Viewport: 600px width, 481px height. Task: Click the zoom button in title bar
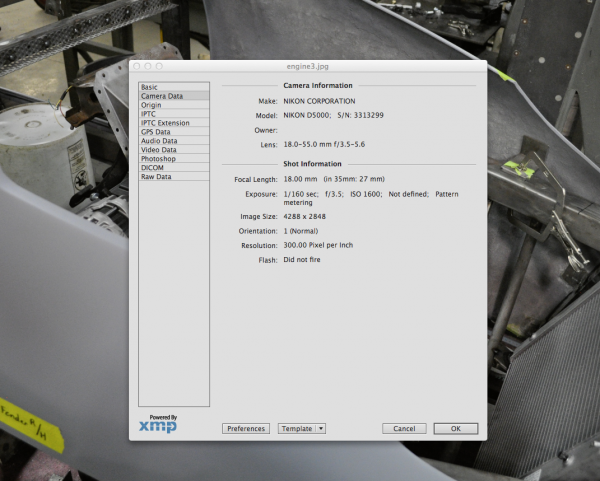[157, 66]
